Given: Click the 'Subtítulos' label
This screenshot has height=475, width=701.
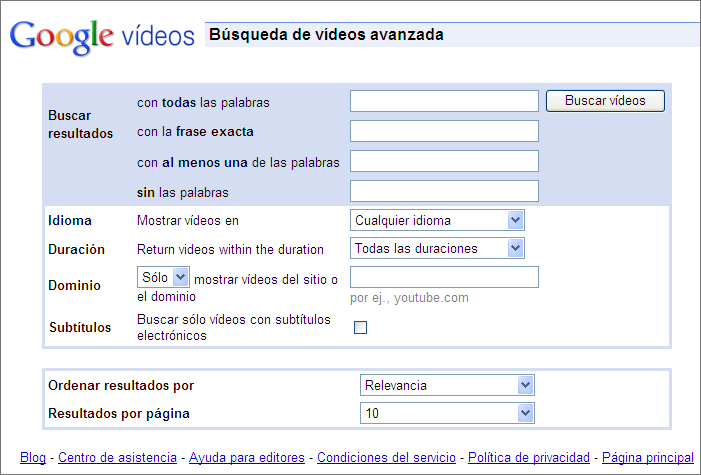Looking at the screenshot, I should click(80, 327).
